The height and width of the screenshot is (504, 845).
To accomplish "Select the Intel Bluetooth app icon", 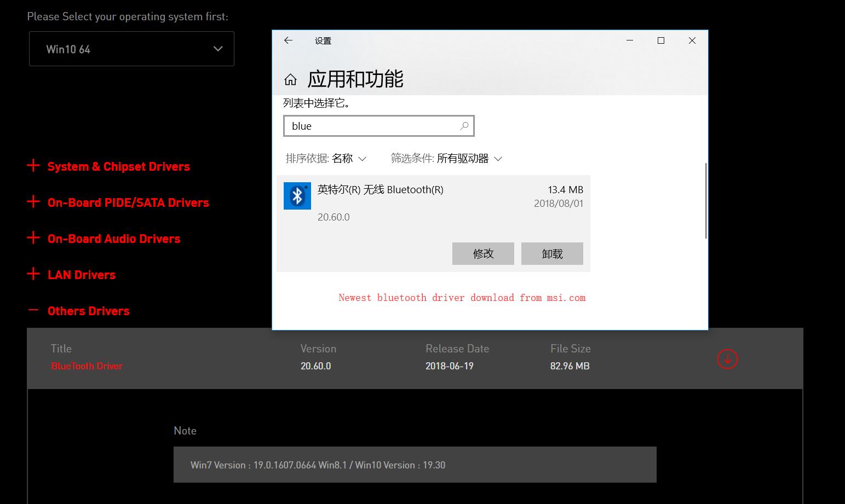I will (x=297, y=196).
